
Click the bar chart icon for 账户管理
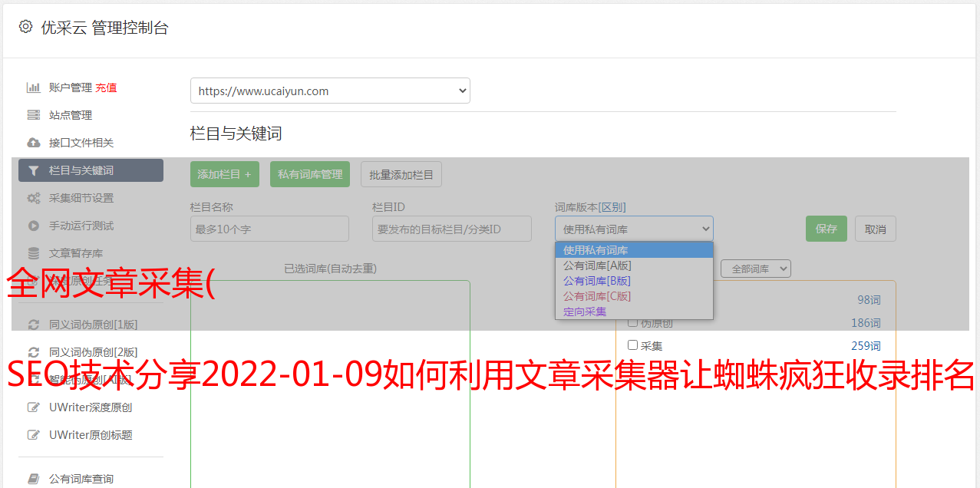coord(34,87)
